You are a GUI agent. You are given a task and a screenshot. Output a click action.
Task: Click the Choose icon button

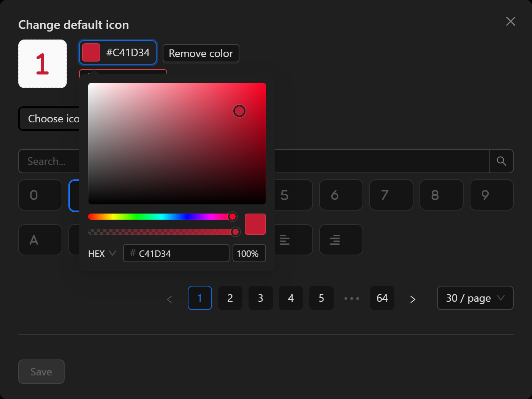coord(49,119)
